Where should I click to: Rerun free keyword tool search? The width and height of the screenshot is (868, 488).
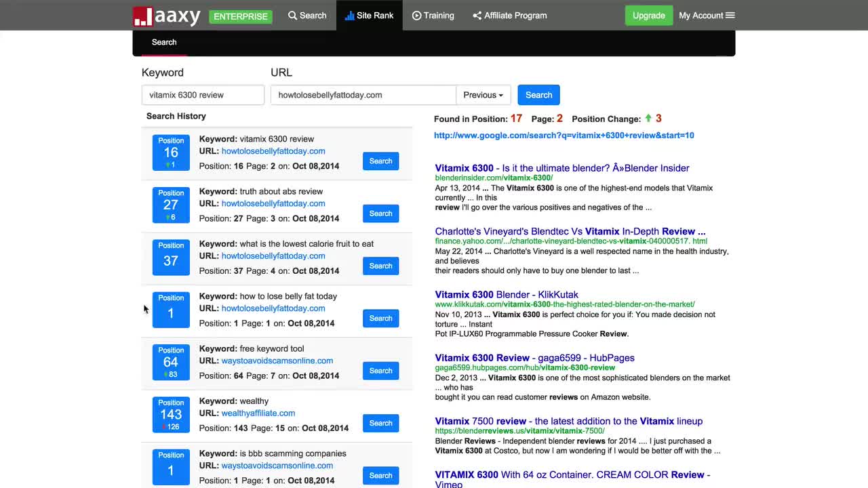[380, 371]
